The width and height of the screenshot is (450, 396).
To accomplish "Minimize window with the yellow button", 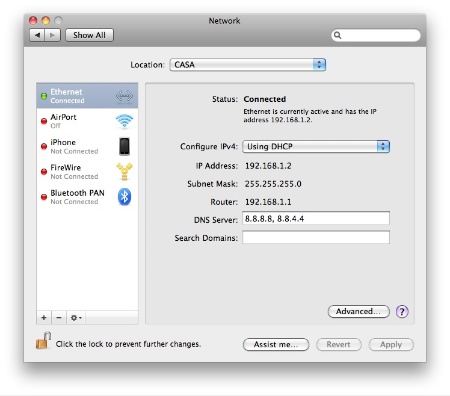I will pyautogui.click(x=46, y=21).
